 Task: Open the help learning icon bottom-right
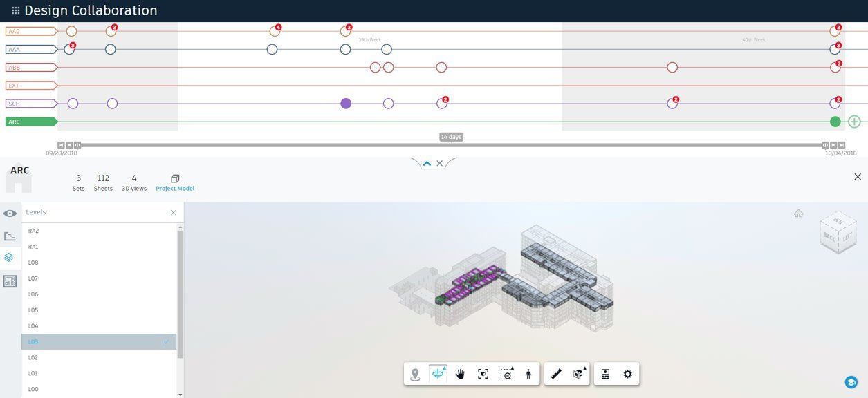click(x=851, y=382)
